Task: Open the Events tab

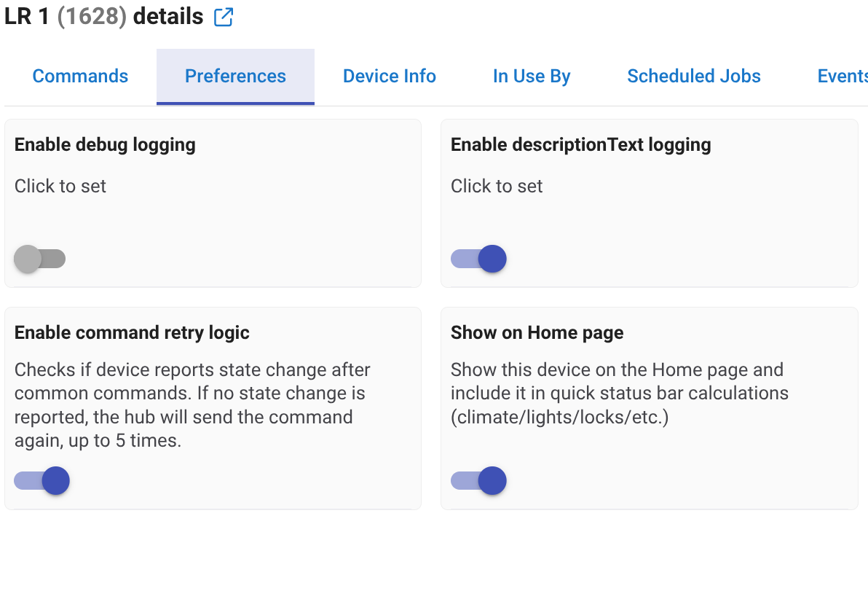Action: pyautogui.click(x=842, y=76)
